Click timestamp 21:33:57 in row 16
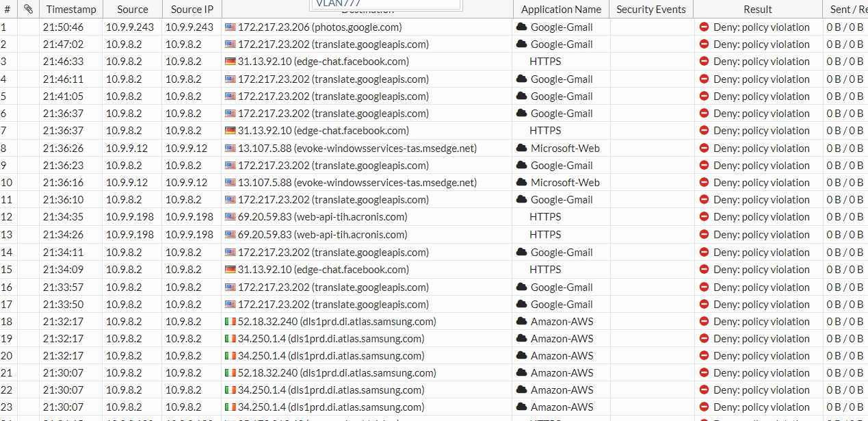 [x=63, y=288]
